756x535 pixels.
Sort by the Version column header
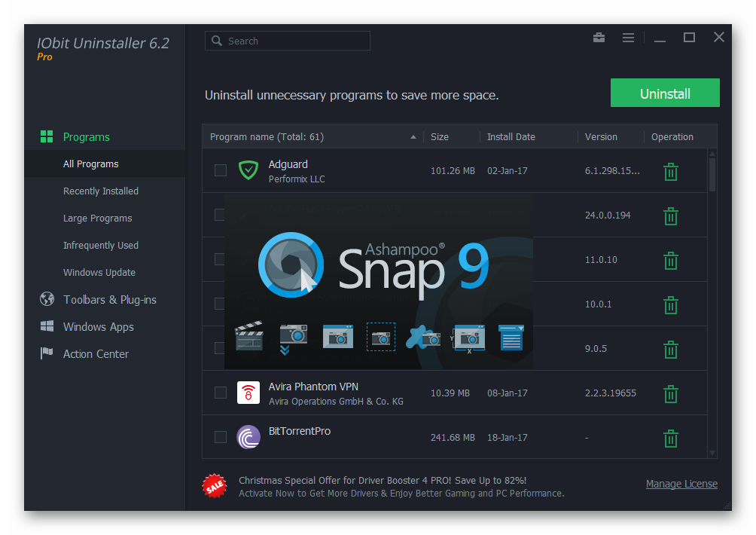pos(601,137)
